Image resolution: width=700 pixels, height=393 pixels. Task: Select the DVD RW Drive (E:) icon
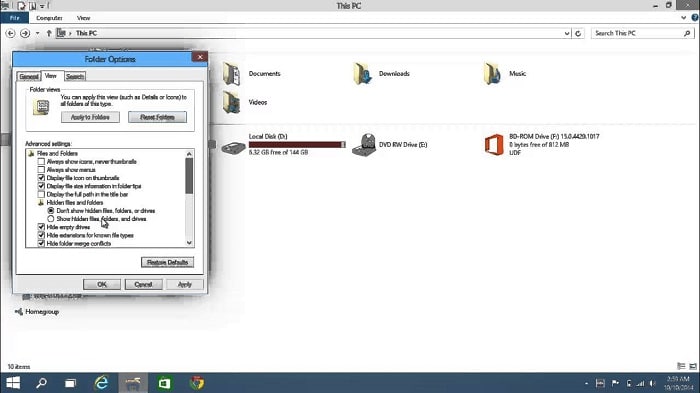point(364,145)
